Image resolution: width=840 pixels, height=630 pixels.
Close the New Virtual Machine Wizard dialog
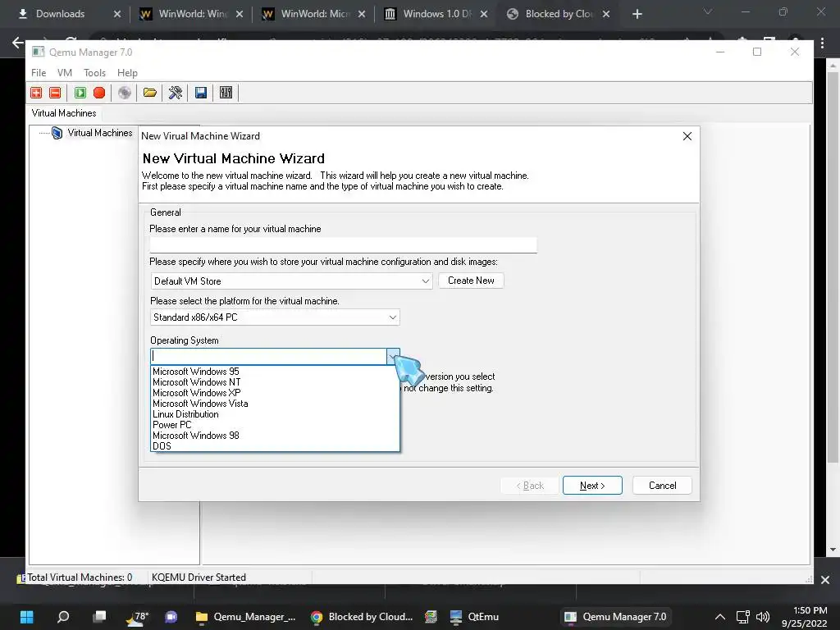pos(687,136)
